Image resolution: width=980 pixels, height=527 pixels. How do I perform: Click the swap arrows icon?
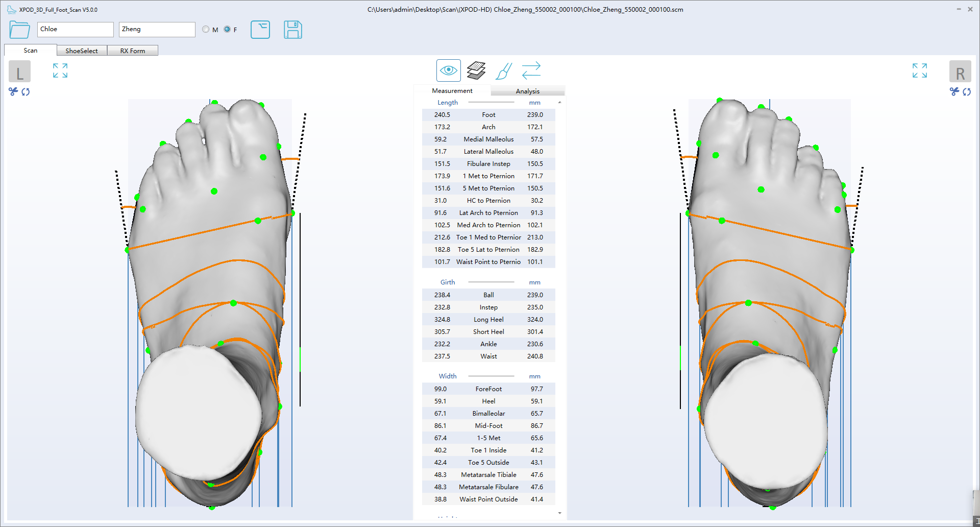pos(531,70)
